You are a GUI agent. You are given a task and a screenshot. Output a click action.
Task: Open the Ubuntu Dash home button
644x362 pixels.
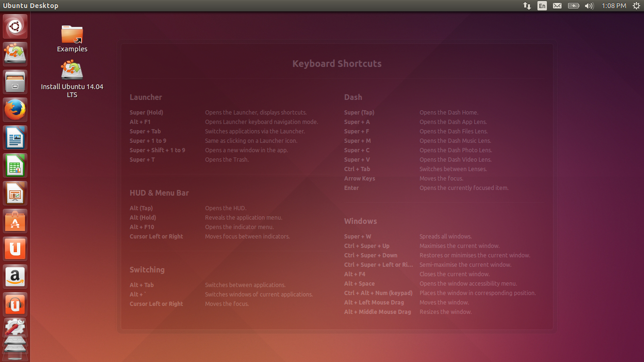(16, 26)
